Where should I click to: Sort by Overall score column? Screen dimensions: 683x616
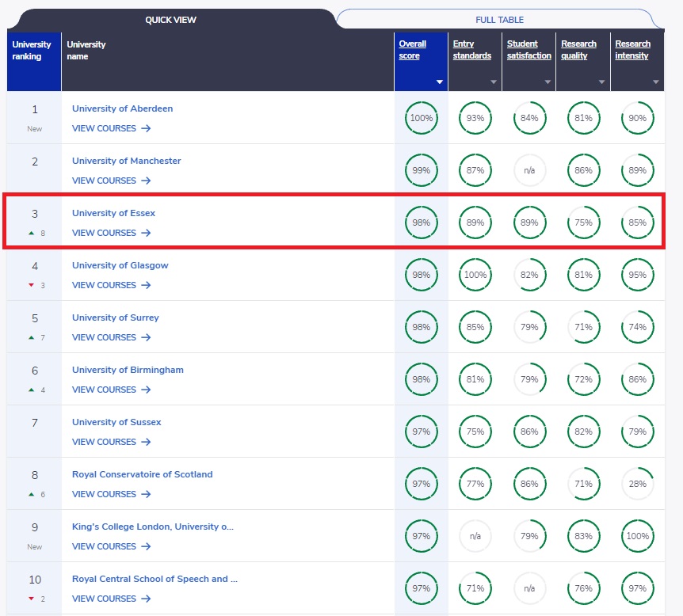pyautogui.click(x=413, y=50)
